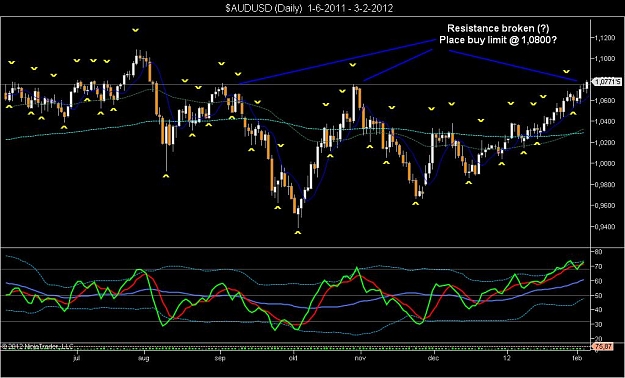Click the 80 level on indicator axis
625x378 pixels.
click(x=598, y=252)
